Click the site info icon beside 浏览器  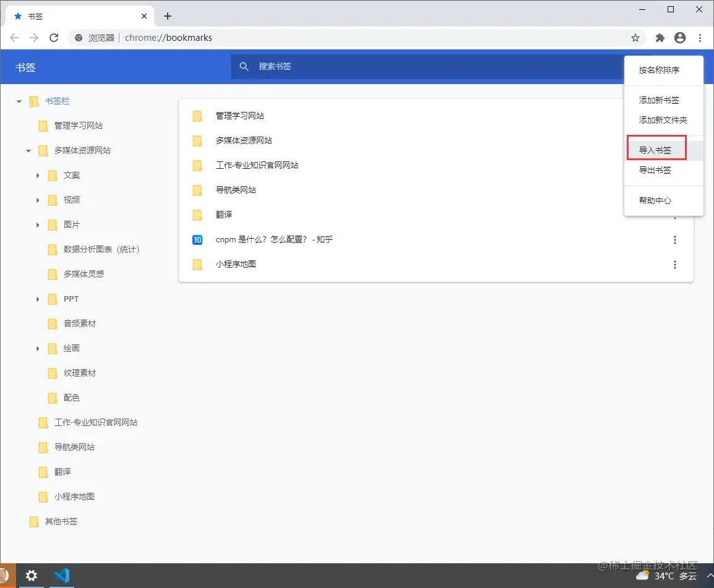79,38
